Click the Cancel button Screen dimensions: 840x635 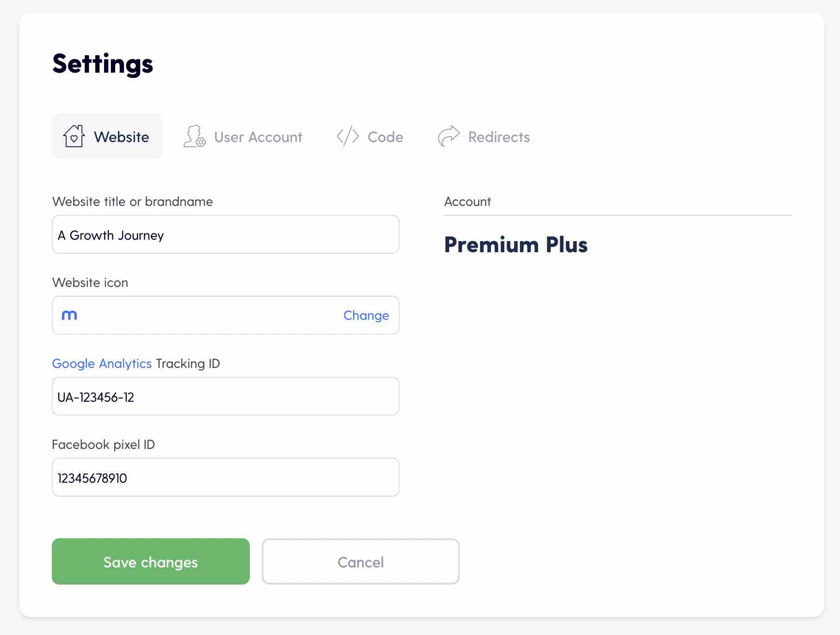point(361,561)
